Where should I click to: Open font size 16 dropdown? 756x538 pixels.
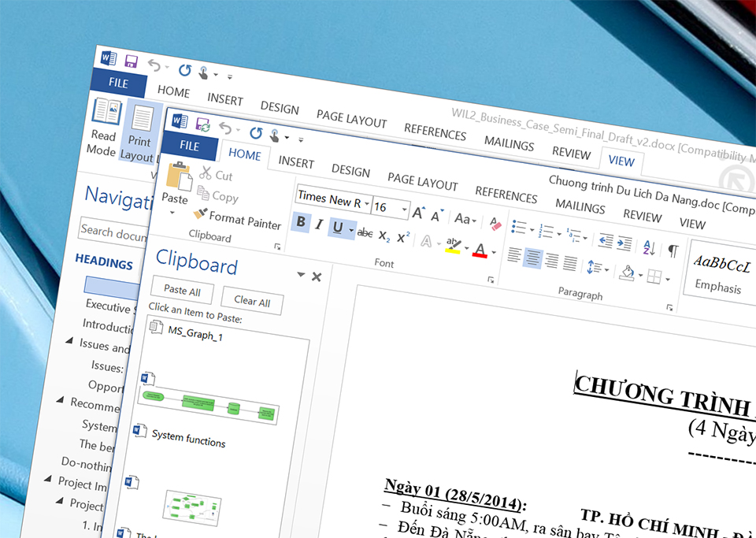(x=404, y=210)
